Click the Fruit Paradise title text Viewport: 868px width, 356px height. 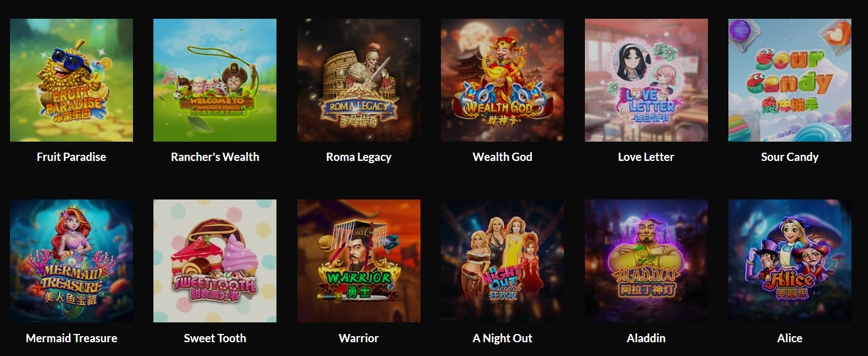(71, 157)
